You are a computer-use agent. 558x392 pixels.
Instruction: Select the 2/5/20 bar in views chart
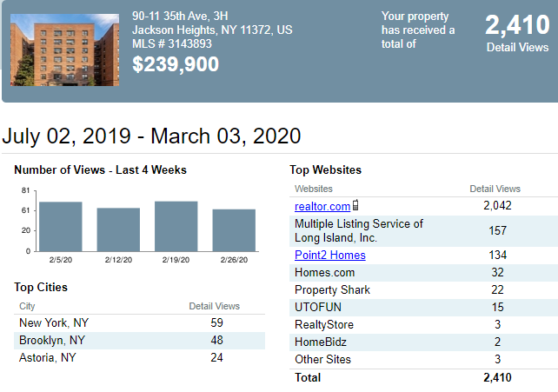click(61, 227)
